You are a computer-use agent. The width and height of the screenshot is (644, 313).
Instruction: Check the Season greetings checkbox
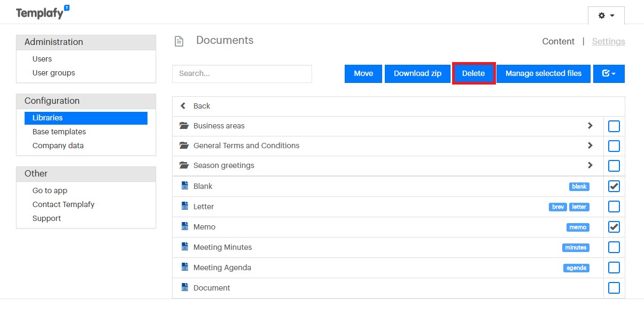[614, 166]
